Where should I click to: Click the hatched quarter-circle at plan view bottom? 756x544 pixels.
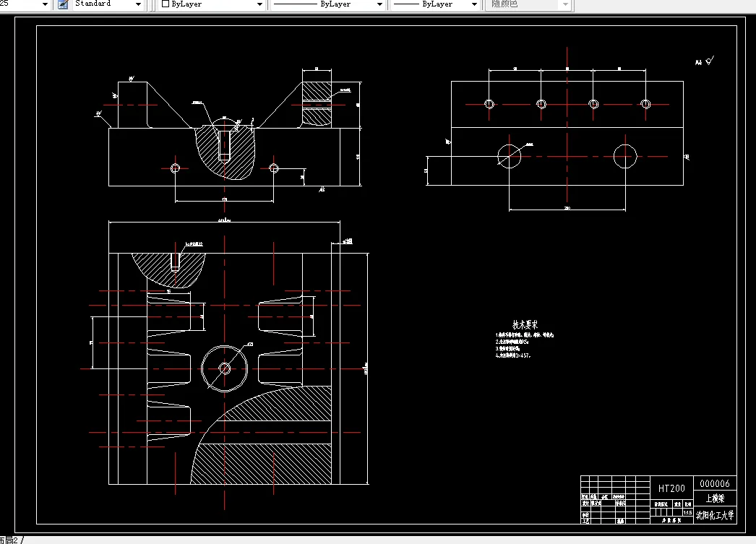(263, 436)
